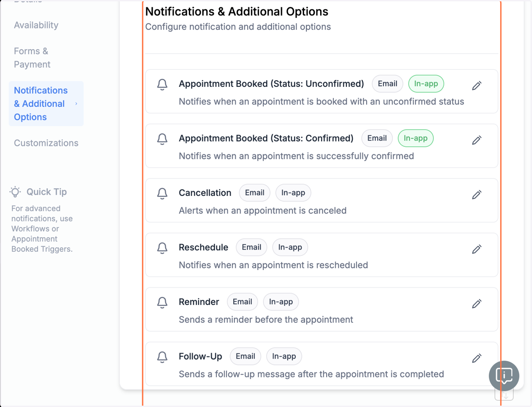This screenshot has height=407, width=532.
Task: Toggle Email badge for Reschedule
Action: (x=252, y=247)
